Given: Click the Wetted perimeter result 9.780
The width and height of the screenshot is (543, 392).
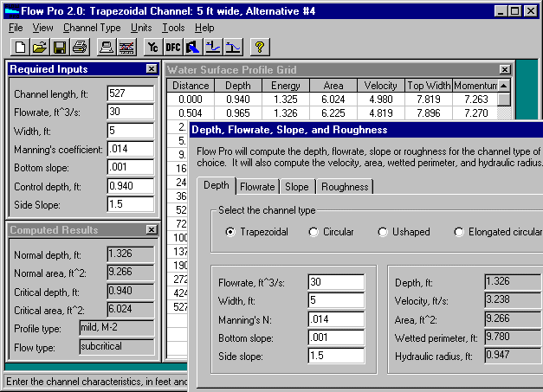Looking at the screenshot, I should coord(514,337).
